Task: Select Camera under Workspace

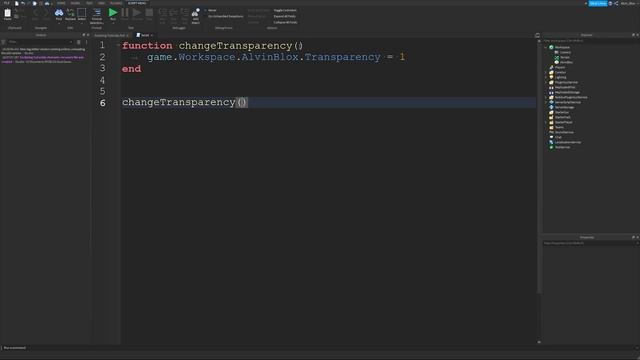Action: pos(565,52)
